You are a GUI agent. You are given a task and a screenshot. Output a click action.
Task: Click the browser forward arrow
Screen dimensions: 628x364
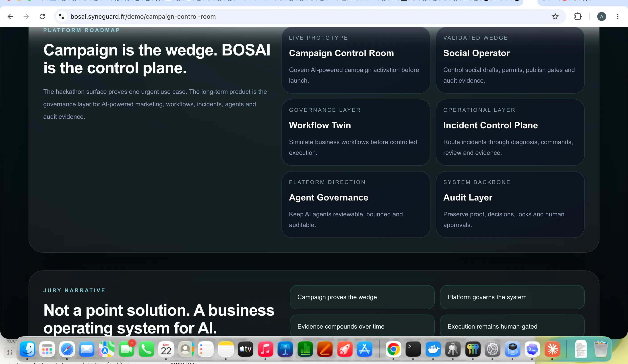click(26, 17)
